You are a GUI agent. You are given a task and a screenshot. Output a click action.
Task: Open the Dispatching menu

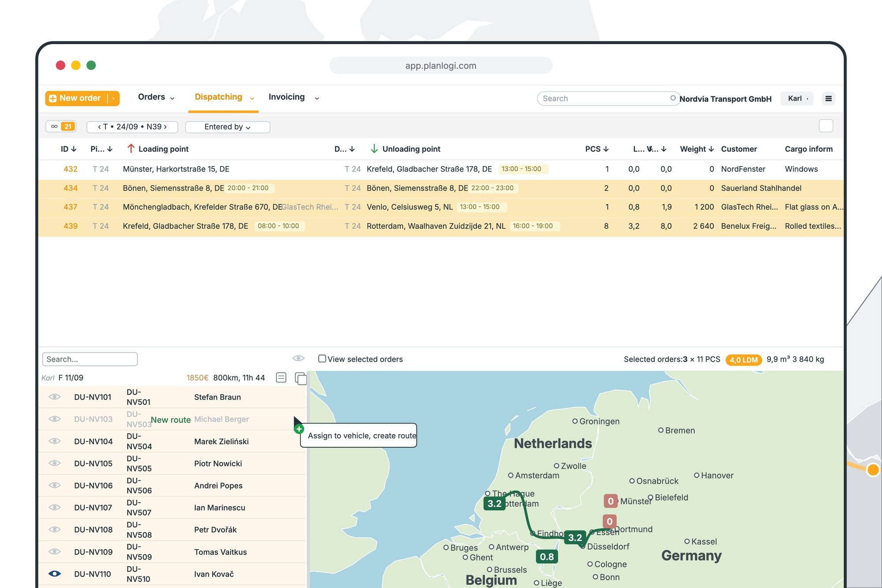pos(224,97)
